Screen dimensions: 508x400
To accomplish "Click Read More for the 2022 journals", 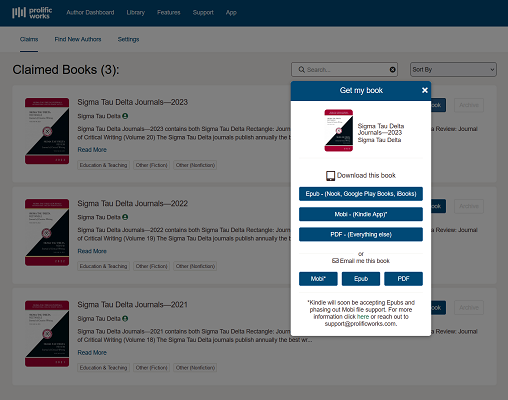I will click(92, 251).
